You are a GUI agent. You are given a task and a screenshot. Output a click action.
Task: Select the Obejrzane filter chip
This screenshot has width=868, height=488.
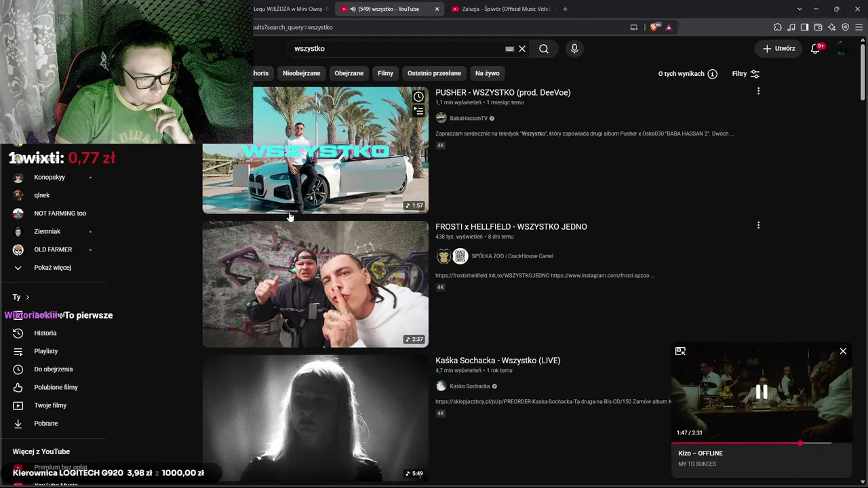349,73
